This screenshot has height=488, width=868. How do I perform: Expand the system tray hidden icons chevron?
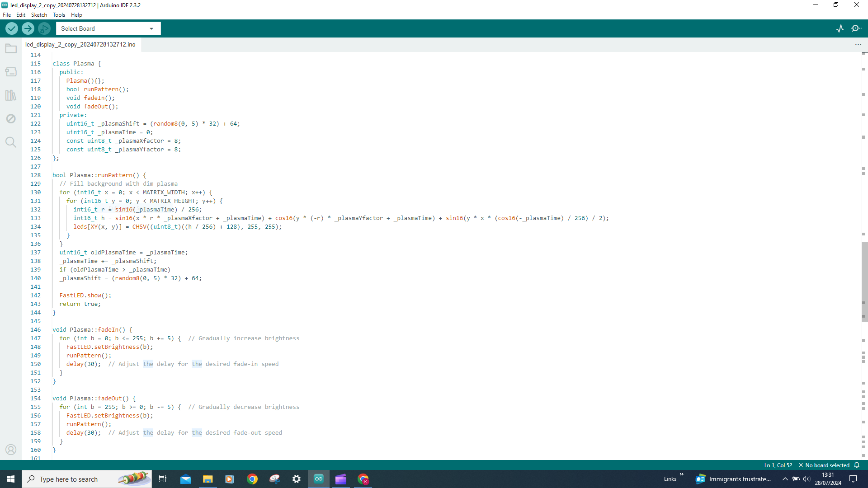coord(785,479)
